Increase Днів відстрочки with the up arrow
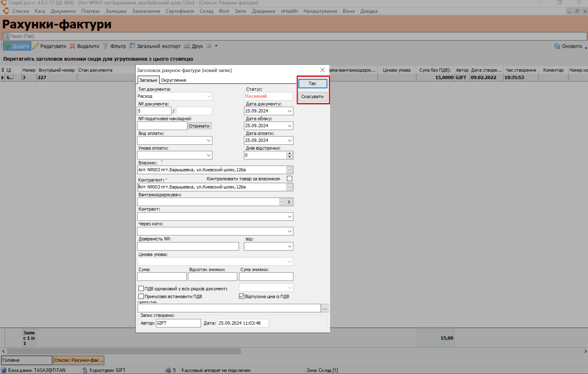Image resolution: width=588 pixels, height=374 pixels. [x=290, y=153]
